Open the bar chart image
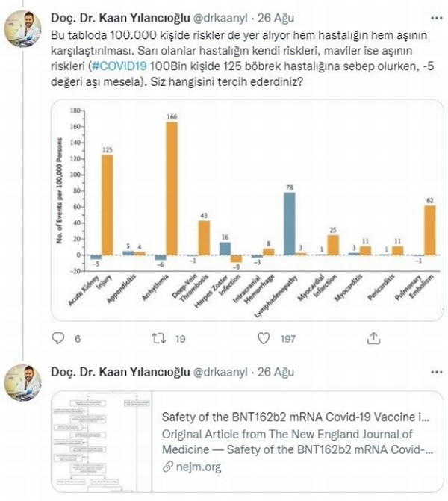Viewport: 448px width, 501px height. [x=247, y=210]
